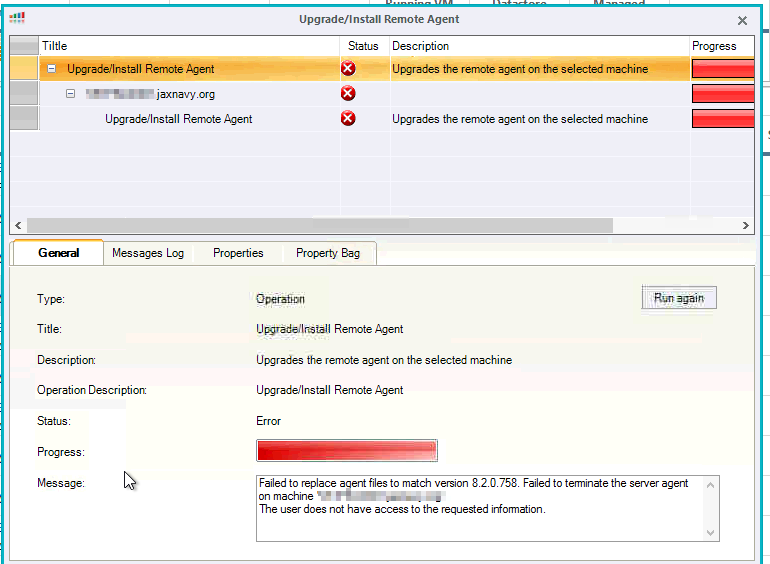This screenshot has height=564, width=770.
Task: Click the 'Operation' type value
Action: [280, 298]
